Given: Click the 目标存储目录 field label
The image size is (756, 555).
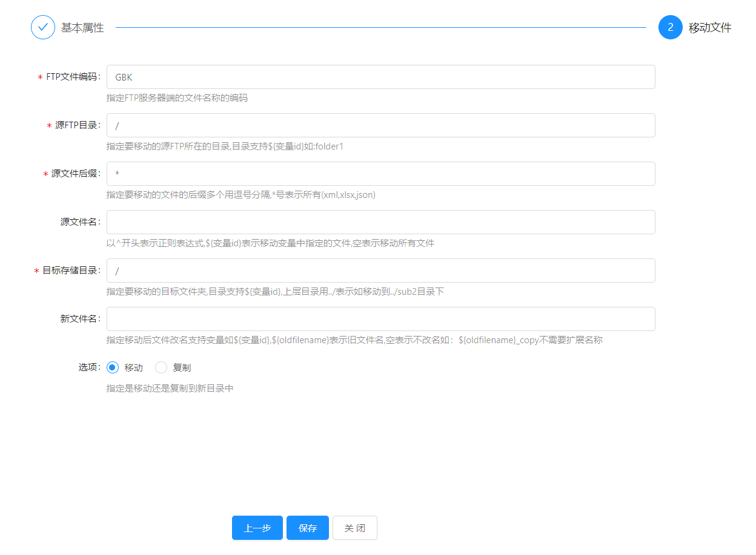Looking at the screenshot, I should (x=70, y=271).
